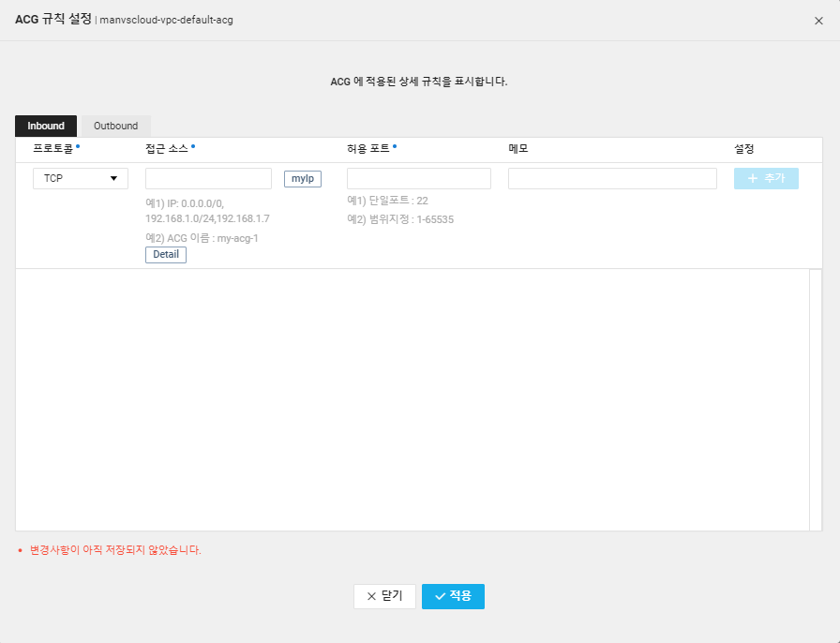Switch to the Inbound tab
Viewport: 840px width, 643px height.
(46, 126)
